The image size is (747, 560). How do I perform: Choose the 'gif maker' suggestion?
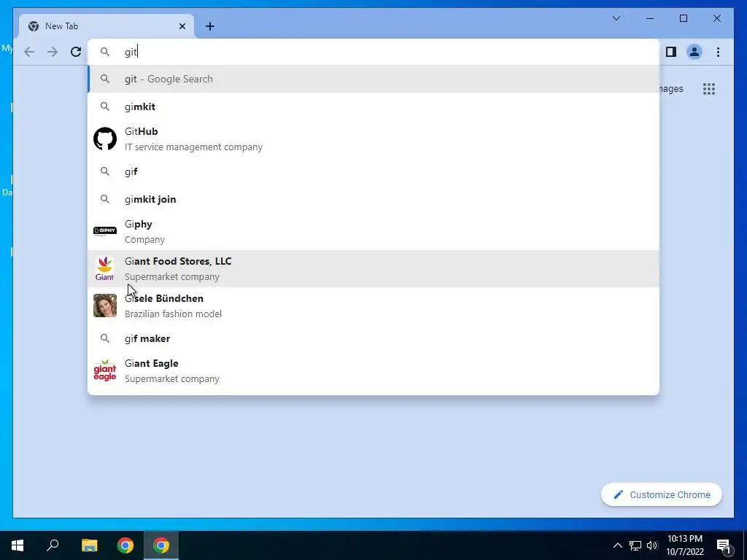pyautogui.click(x=373, y=338)
